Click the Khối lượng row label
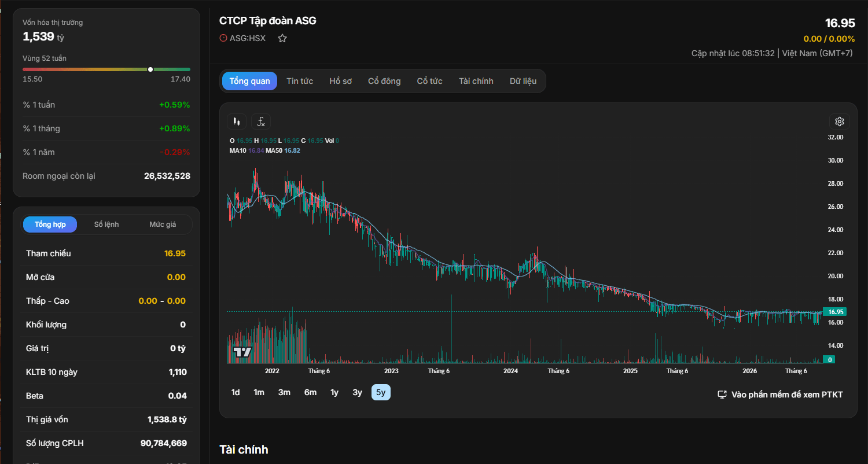The height and width of the screenshot is (464, 868). point(46,325)
